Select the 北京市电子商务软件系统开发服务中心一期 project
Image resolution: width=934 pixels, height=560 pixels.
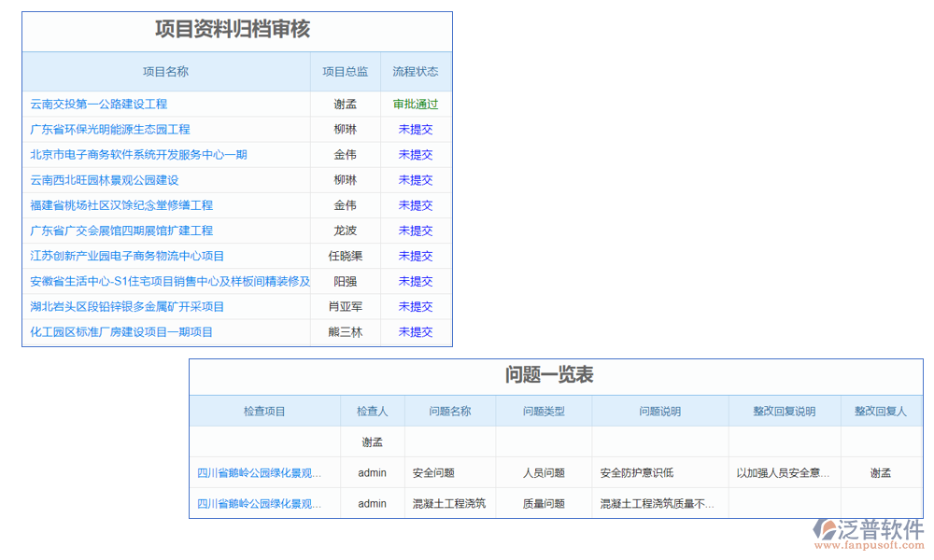(x=135, y=154)
